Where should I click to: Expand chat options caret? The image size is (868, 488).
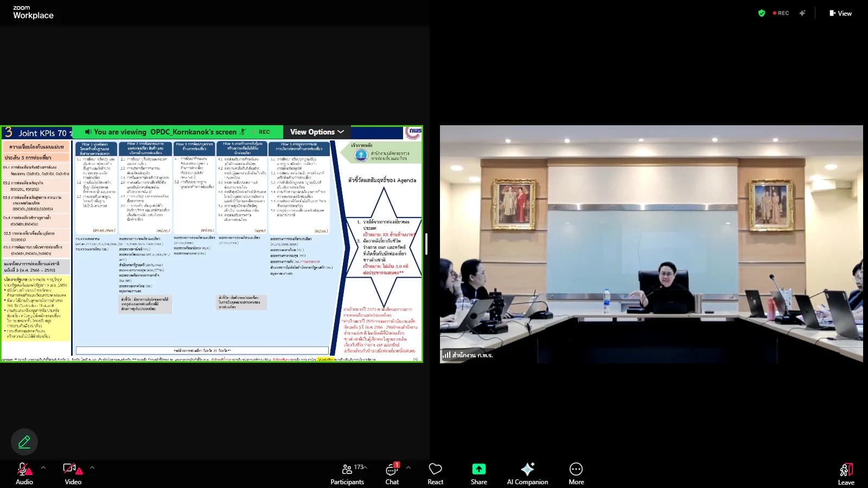click(409, 467)
